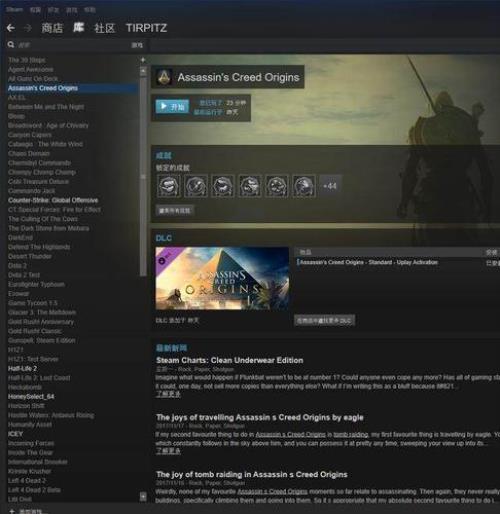Open the second locked achievement icon
The height and width of the screenshot is (514, 500).
(196, 186)
